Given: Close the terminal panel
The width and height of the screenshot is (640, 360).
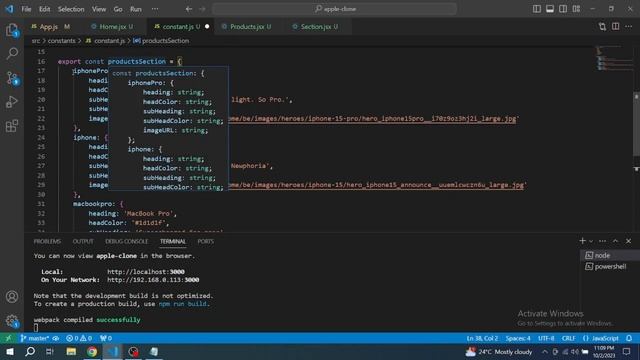Looking at the screenshot, I should click(629, 241).
